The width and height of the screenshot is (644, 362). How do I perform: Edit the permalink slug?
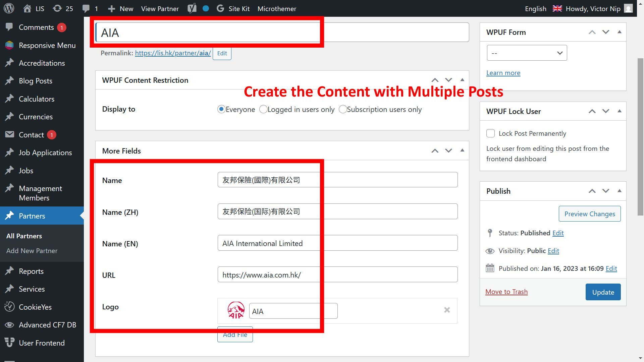click(x=222, y=53)
